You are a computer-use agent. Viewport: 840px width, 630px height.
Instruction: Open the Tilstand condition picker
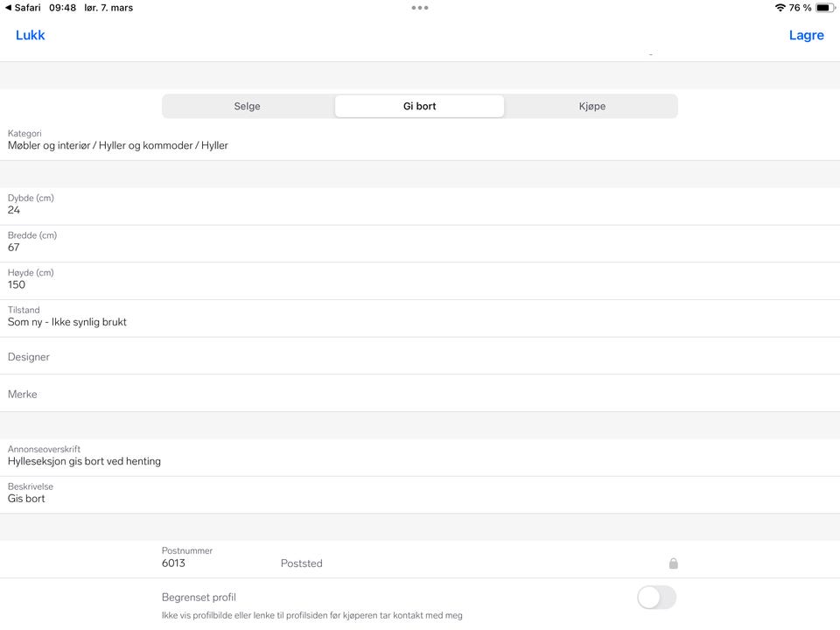[x=420, y=318]
